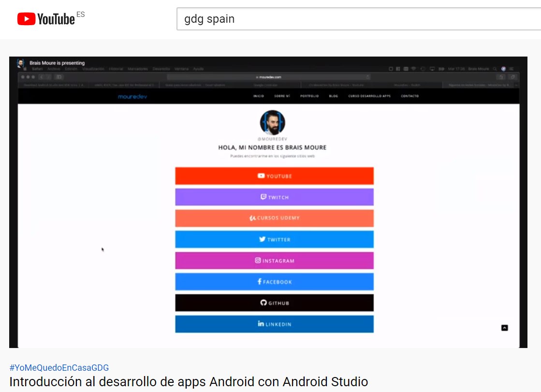
Task: Click the GitHub octocat icon
Action: pyautogui.click(x=263, y=303)
